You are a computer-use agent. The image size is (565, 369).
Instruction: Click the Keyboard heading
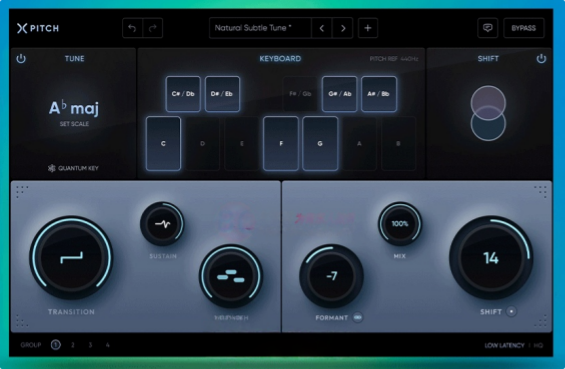pyautogui.click(x=280, y=58)
